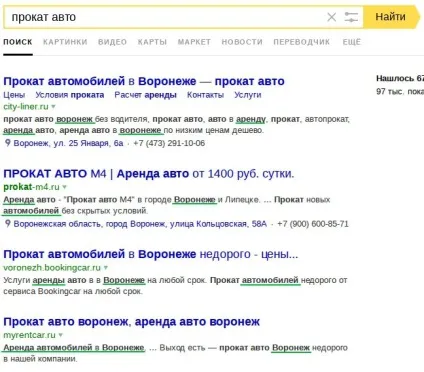Click snippet text 'в нашей компании.'
The width and height of the screenshot is (424, 372).
[40, 359]
